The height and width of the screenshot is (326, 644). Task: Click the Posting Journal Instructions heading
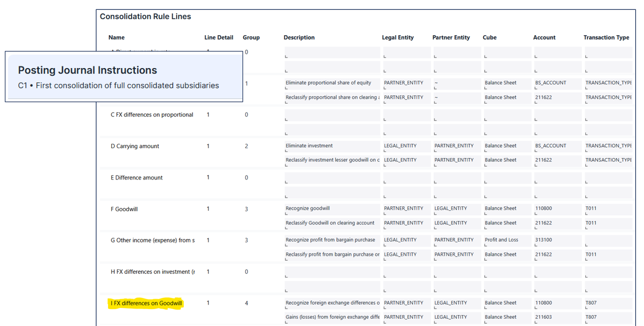88,70
